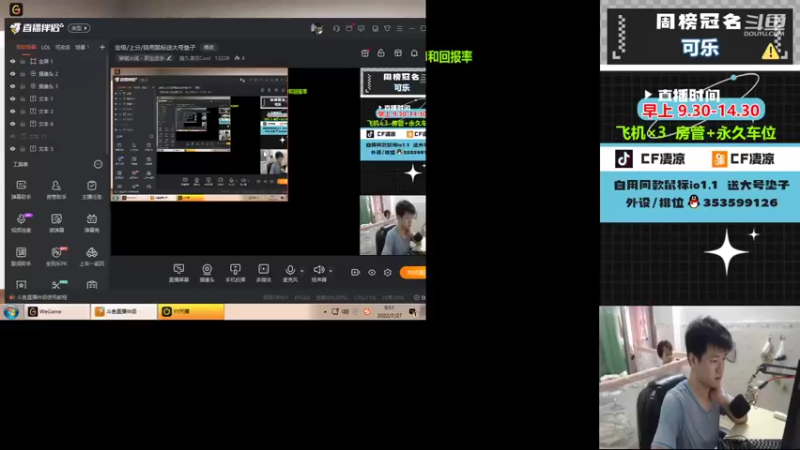The height and width of the screenshot is (450, 800).
Task: Add 摄像头 camera source
Action: click(207, 273)
